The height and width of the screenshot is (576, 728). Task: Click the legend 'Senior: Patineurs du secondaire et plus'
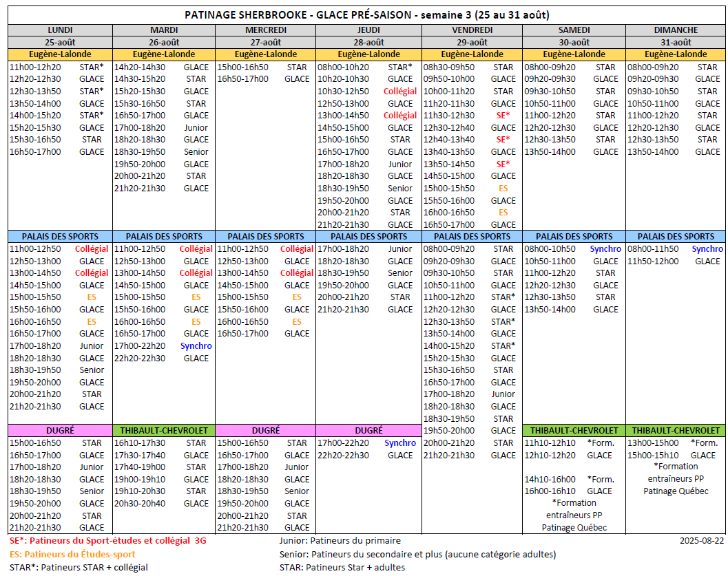pyautogui.click(x=417, y=554)
